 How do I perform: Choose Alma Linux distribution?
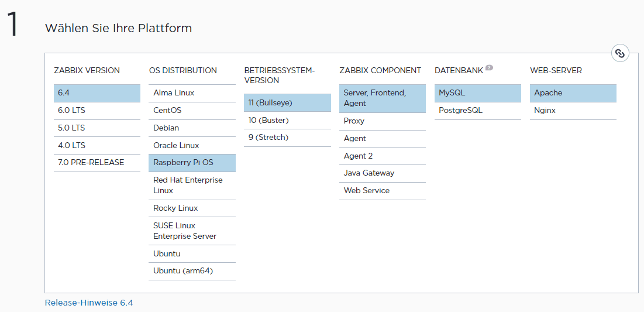(x=192, y=93)
